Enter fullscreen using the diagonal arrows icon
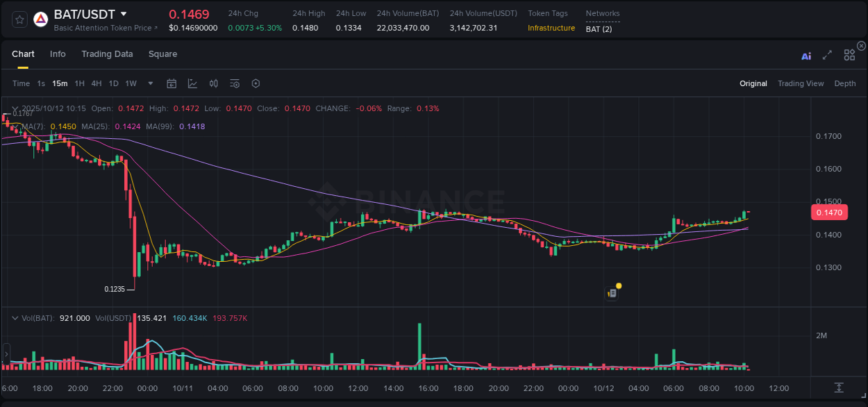The width and height of the screenshot is (868, 407). coord(826,55)
